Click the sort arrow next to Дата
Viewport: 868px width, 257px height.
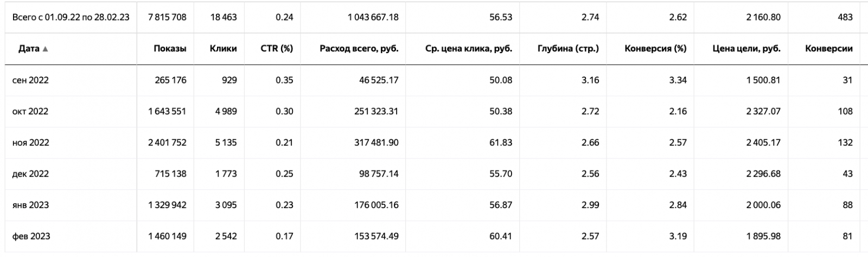click(x=45, y=49)
